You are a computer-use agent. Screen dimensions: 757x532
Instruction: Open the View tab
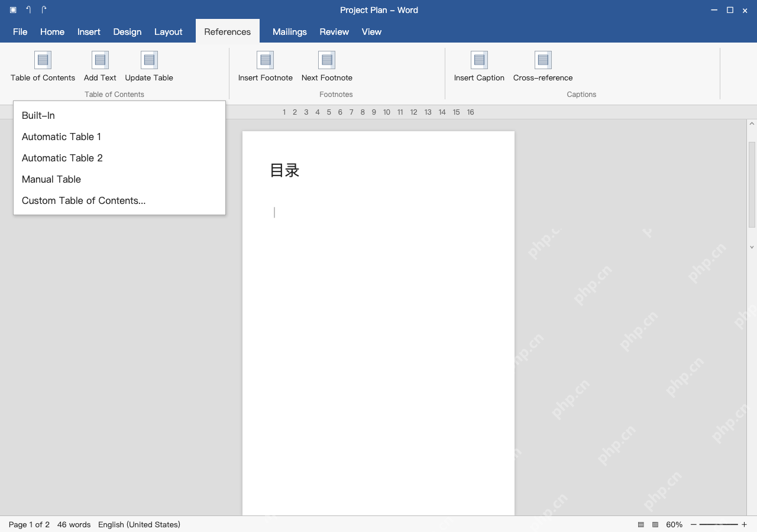[x=371, y=32]
